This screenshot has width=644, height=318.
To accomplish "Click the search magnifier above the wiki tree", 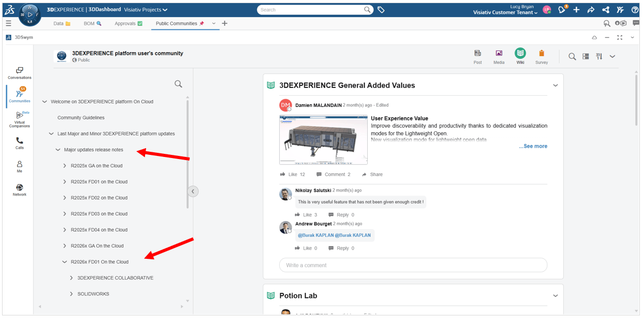I will (178, 84).
